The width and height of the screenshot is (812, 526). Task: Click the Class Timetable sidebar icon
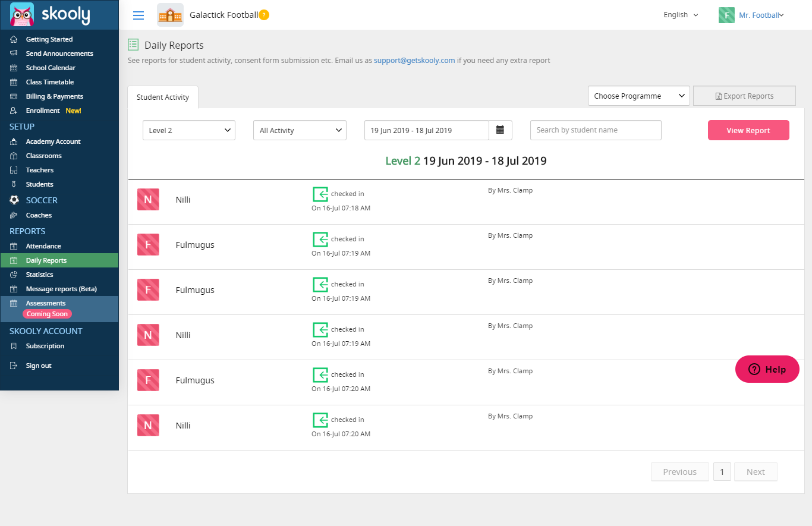click(x=14, y=82)
